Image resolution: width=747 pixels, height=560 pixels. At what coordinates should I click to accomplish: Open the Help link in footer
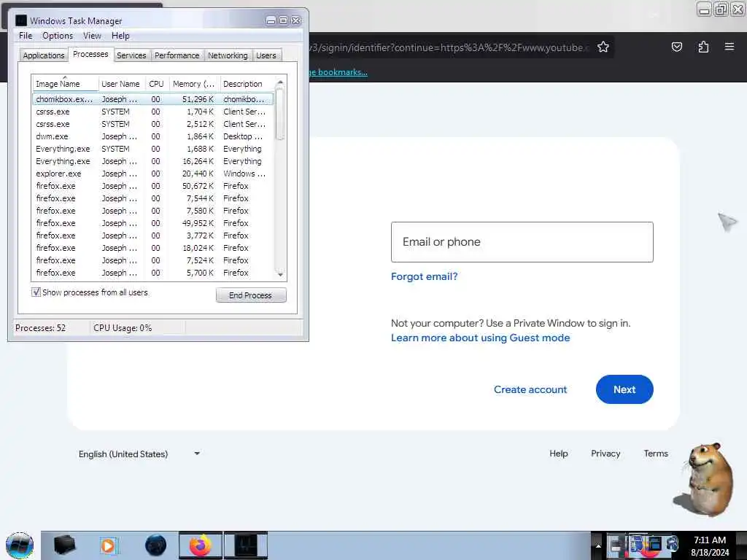point(558,454)
